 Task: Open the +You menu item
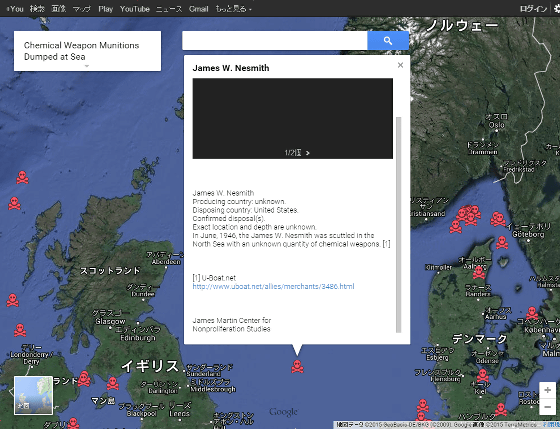pyautogui.click(x=15, y=9)
